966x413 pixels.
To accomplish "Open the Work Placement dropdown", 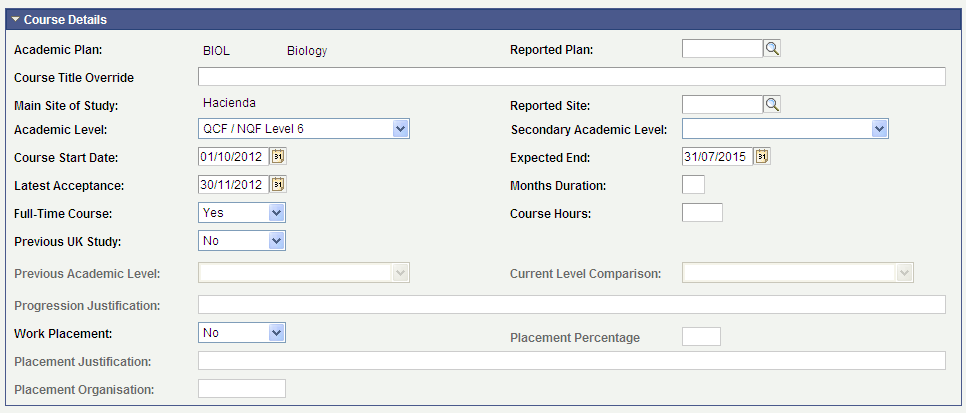I will coord(277,332).
